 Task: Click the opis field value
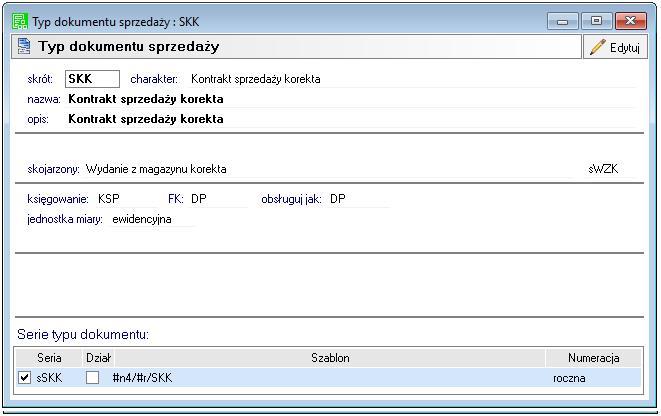tap(145, 119)
